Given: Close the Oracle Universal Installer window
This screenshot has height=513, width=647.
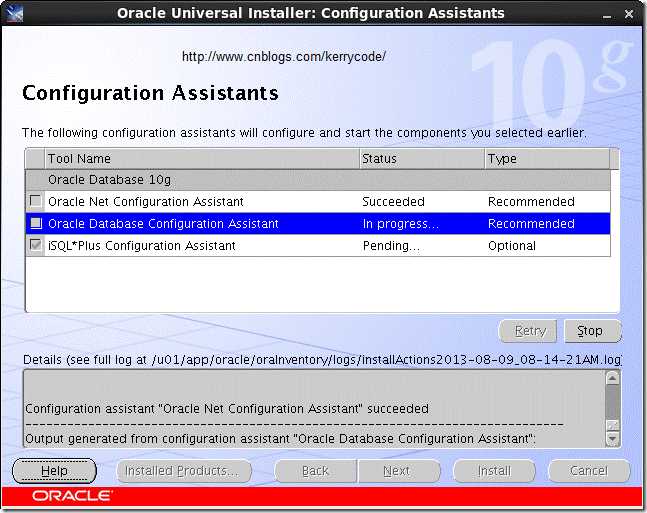Looking at the screenshot, I should pos(630,13).
